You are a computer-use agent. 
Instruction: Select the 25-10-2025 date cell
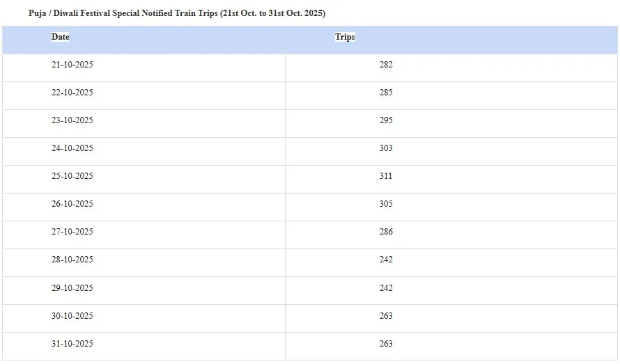pos(72,176)
